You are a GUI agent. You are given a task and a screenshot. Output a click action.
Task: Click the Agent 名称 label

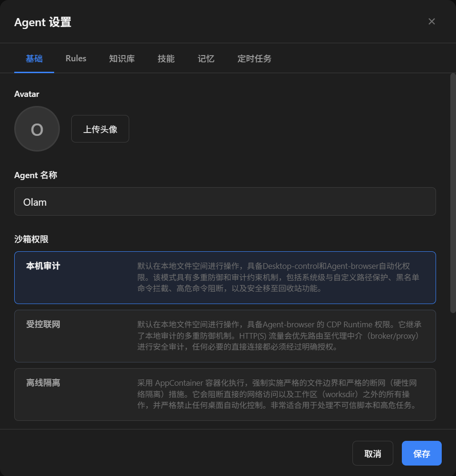36,175
